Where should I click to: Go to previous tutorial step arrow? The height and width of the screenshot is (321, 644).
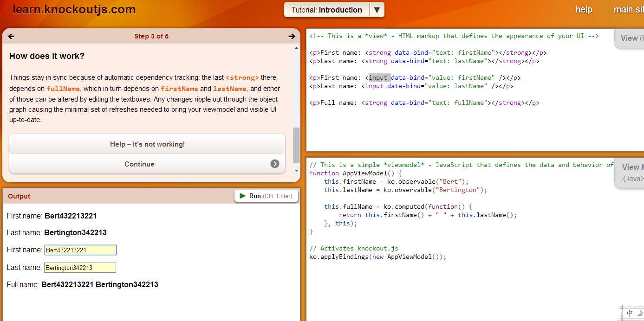click(12, 36)
